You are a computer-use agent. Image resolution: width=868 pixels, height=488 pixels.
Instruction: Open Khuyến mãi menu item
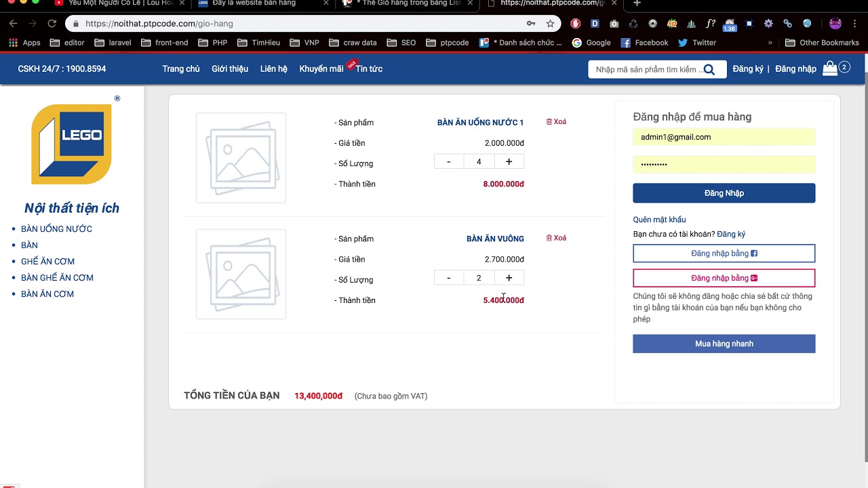coord(321,69)
